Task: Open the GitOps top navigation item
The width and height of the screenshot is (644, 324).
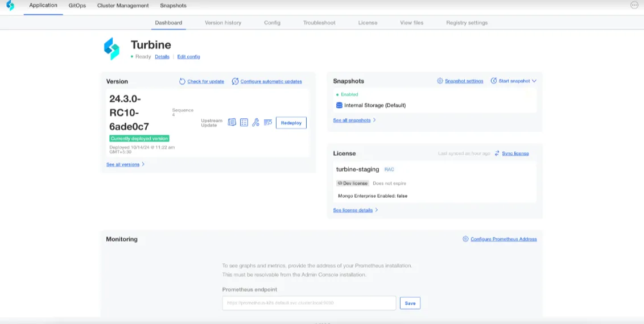Action: pyautogui.click(x=77, y=6)
